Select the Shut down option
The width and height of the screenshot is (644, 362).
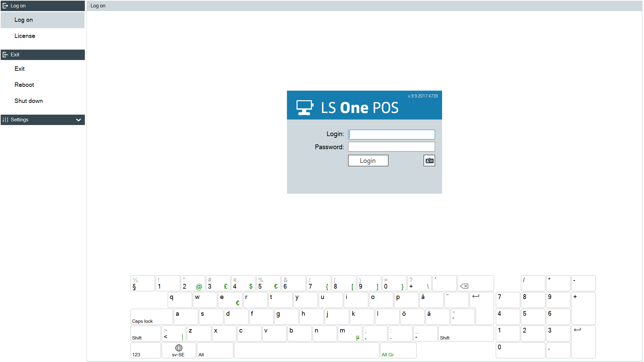click(43, 101)
